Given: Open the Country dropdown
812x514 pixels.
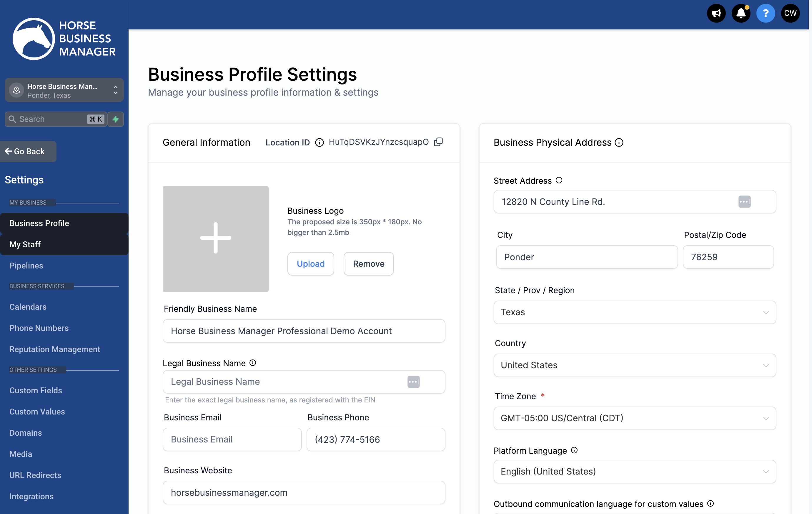Looking at the screenshot, I should [x=635, y=365].
